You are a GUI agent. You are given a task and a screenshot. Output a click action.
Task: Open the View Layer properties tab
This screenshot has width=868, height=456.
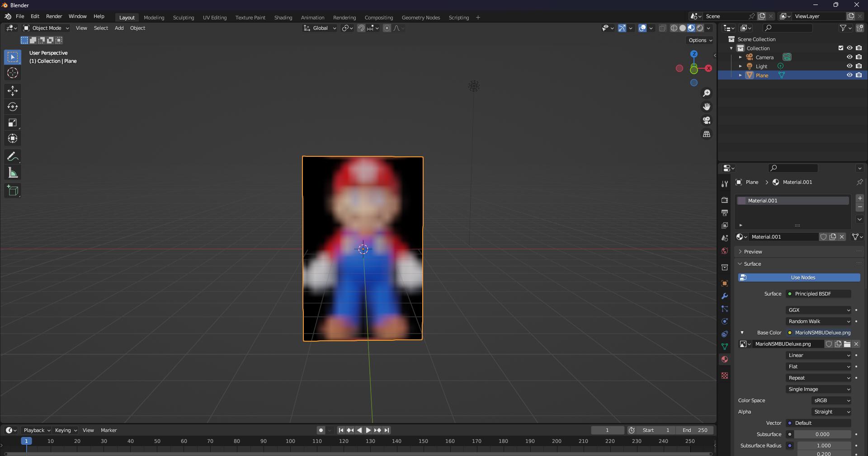pyautogui.click(x=725, y=225)
